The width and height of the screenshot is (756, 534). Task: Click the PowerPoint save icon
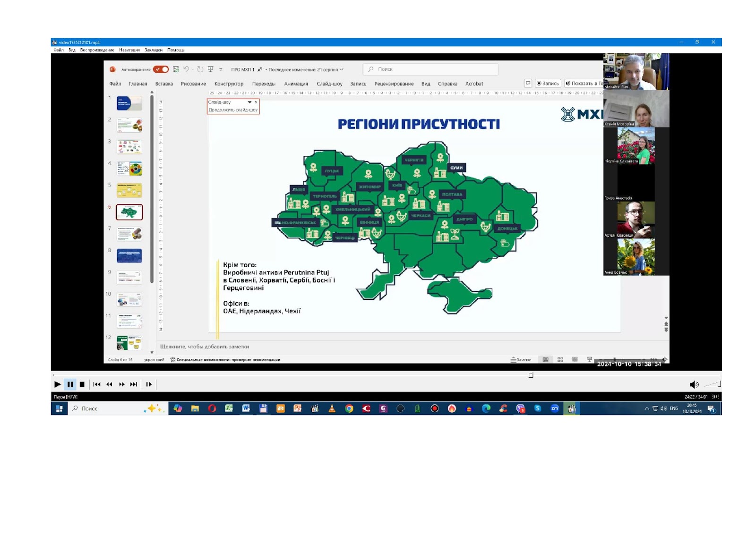tap(176, 69)
